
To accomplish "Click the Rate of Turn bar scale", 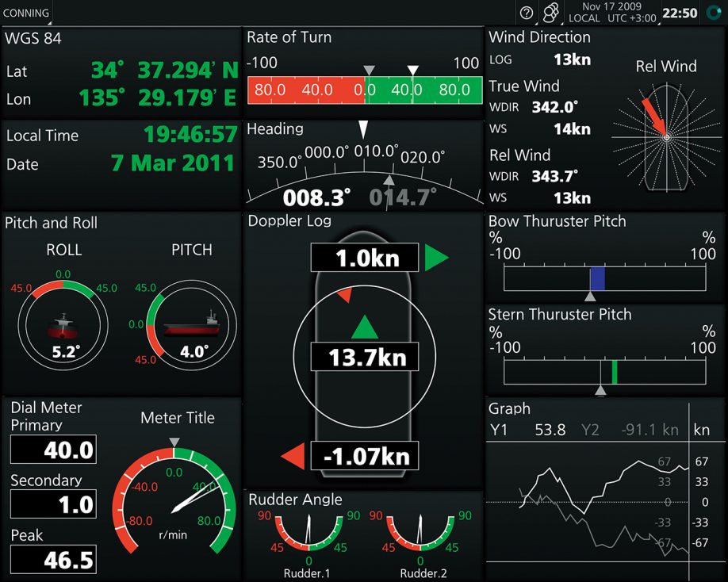I will coord(364,90).
